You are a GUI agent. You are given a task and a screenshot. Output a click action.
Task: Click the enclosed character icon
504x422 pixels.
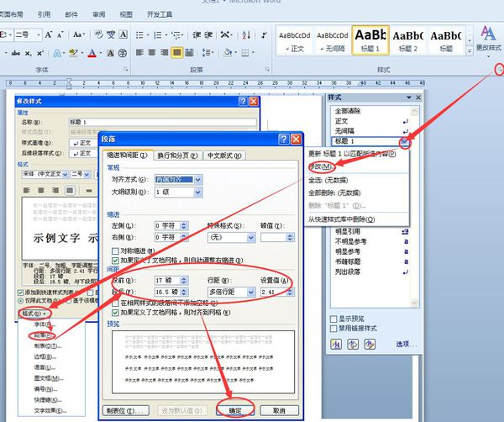point(122,53)
